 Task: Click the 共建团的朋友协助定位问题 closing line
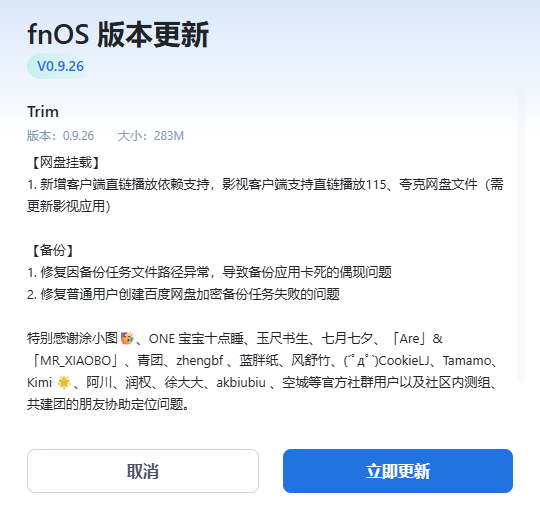point(108,404)
